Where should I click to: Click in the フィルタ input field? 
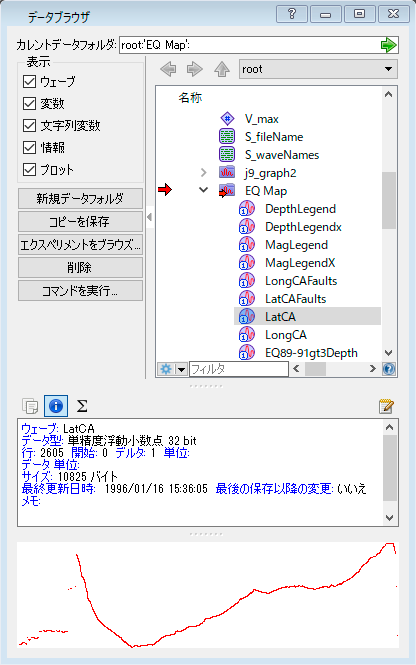pyautogui.click(x=239, y=369)
